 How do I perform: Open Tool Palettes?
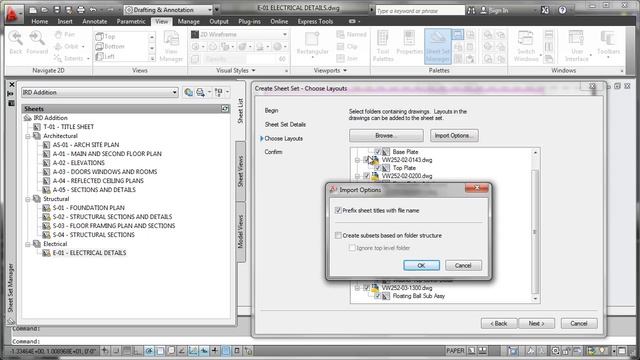(x=383, y=46)
